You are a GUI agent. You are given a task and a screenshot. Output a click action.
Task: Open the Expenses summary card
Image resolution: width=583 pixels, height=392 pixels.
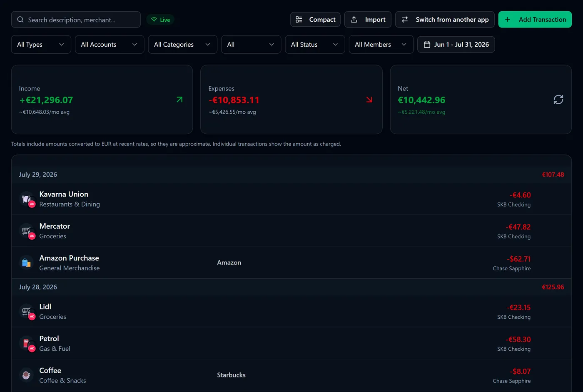point(291,100)
